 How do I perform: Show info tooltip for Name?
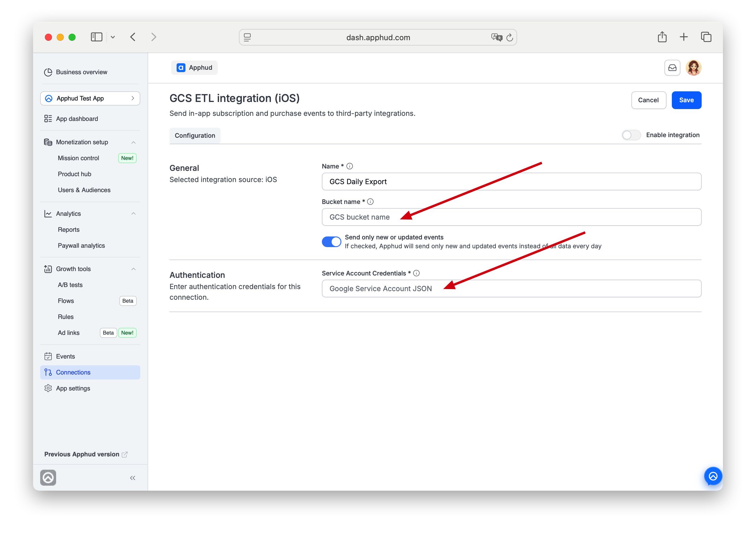[350, 166]
